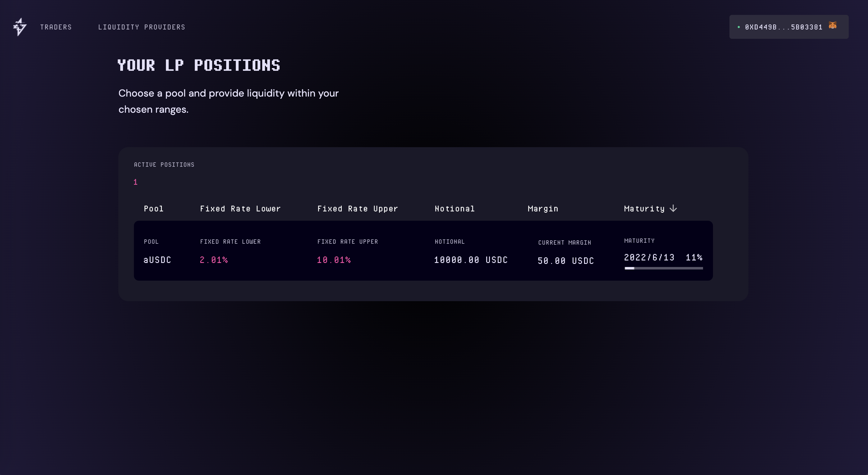The width and height of the screenshot is (868, 475).
Task: Sort by the Pool column header
Action: [x=154, y=209]
